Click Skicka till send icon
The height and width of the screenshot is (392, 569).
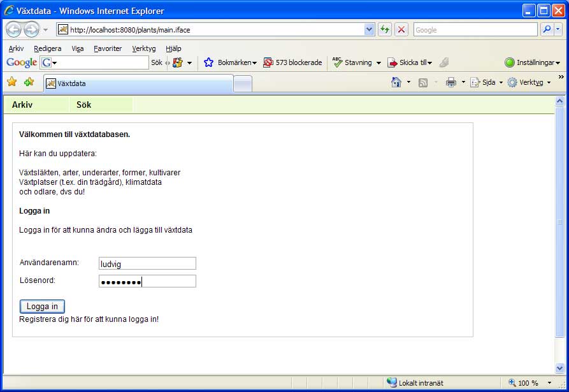[393, 62]
